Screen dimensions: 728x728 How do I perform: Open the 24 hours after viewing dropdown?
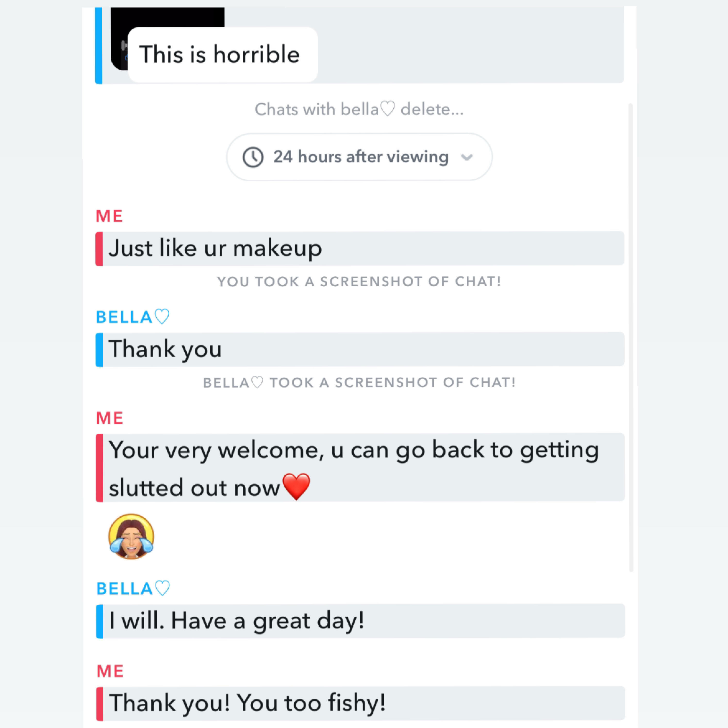click(359, 157)
